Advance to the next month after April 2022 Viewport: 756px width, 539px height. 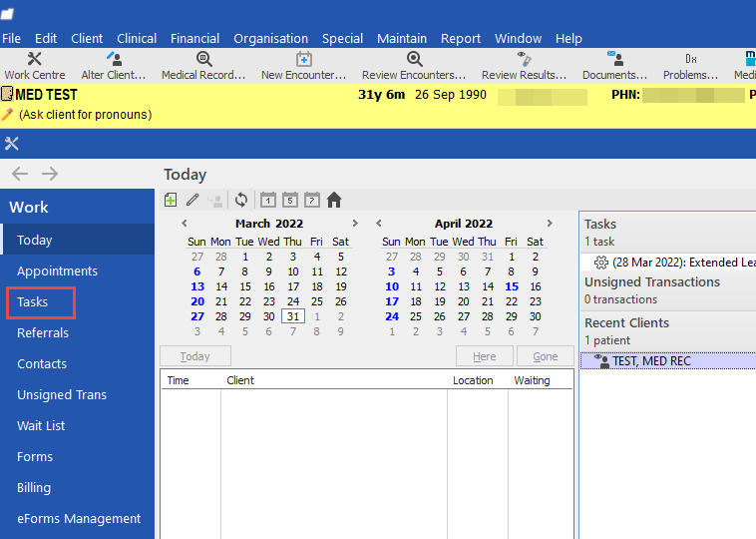(550, 224)
